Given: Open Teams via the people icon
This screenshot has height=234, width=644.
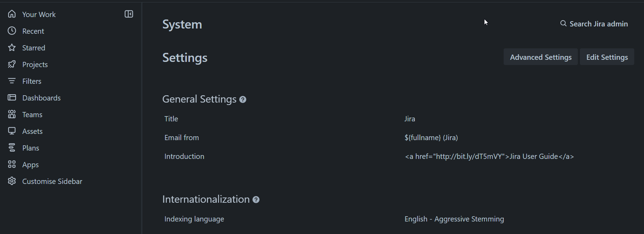Looking at the screenshot, I should pos(11,114).
